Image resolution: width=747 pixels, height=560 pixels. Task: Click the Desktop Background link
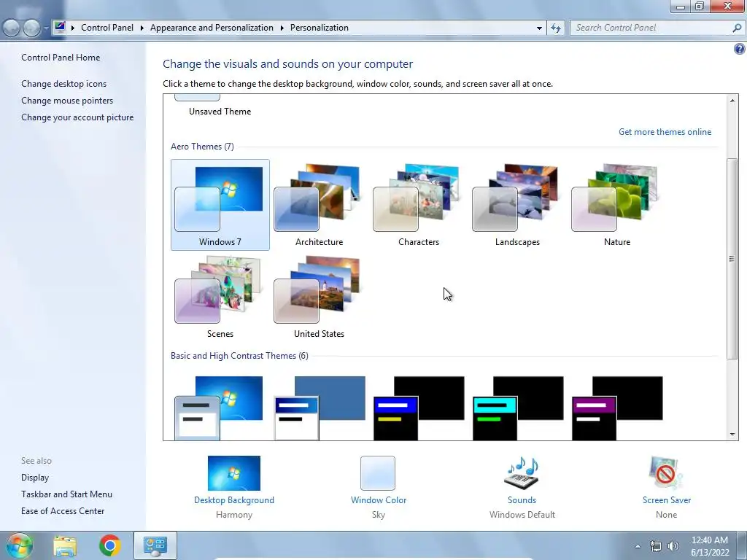pyautogui.click(x=234, y=500)
